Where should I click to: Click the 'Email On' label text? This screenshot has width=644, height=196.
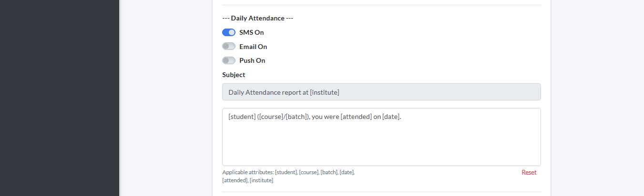click(x=253, y=47)
